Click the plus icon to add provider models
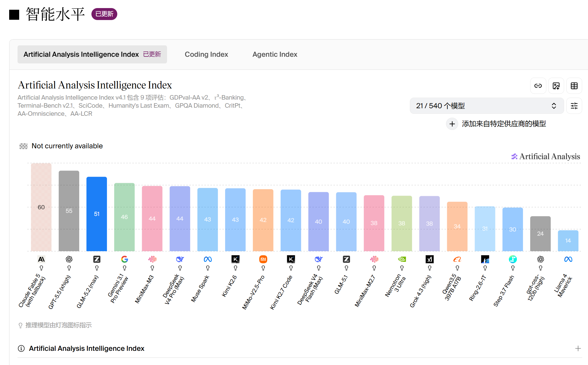 coord(452,124)
